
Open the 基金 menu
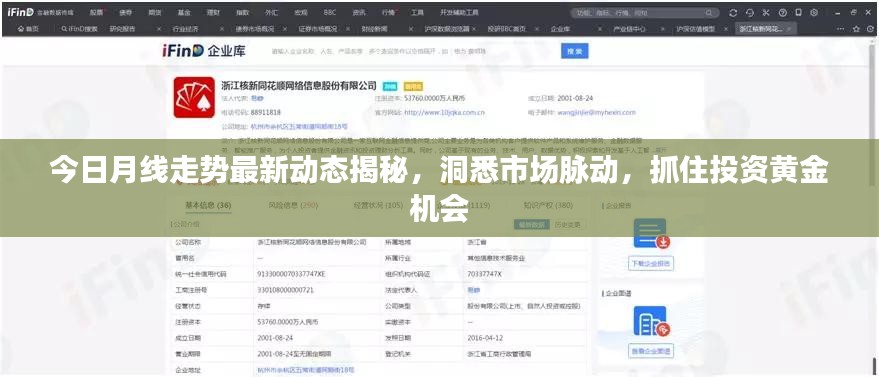[184, 12]
